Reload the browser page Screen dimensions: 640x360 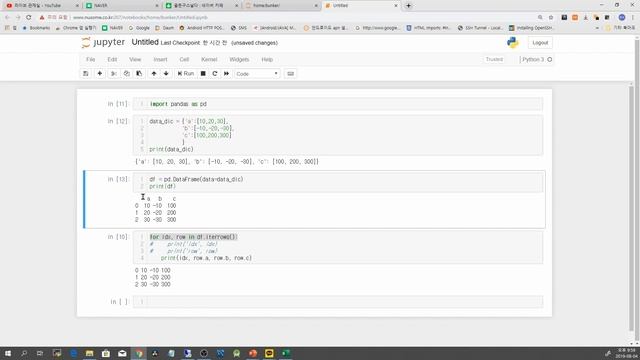coord(29,17)
